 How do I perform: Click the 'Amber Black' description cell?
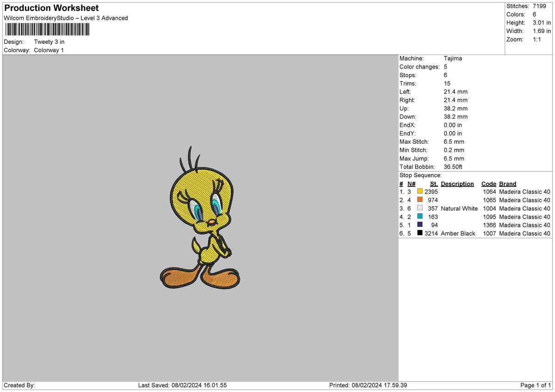tap(458, 233)
